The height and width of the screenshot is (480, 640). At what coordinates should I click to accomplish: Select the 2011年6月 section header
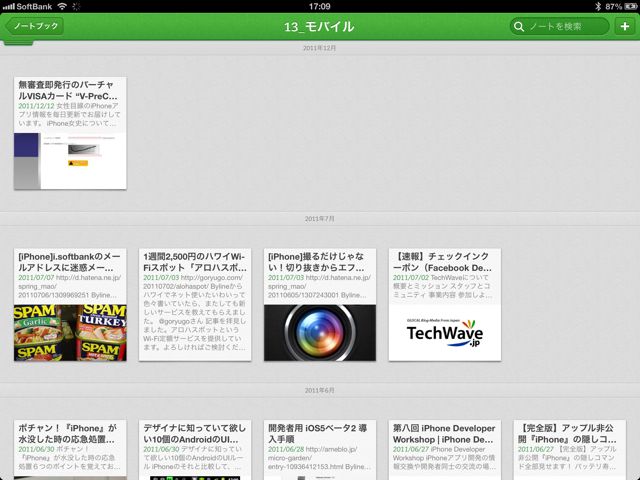coord(320,391)
